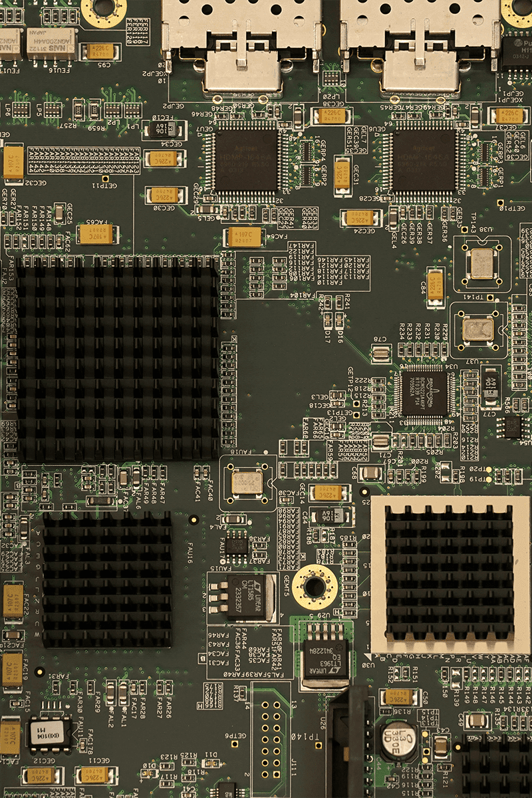Click the yellow capacitor near C95
This screenshot has width=532, height=798.
click(x=99, y=51)
